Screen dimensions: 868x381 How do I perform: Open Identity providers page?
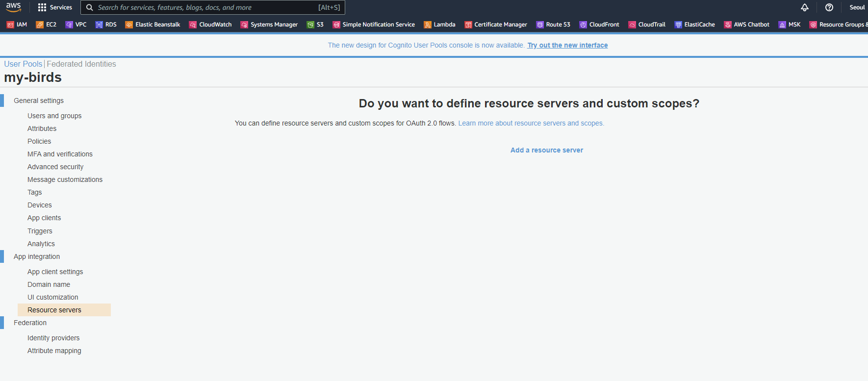[53, 338]
